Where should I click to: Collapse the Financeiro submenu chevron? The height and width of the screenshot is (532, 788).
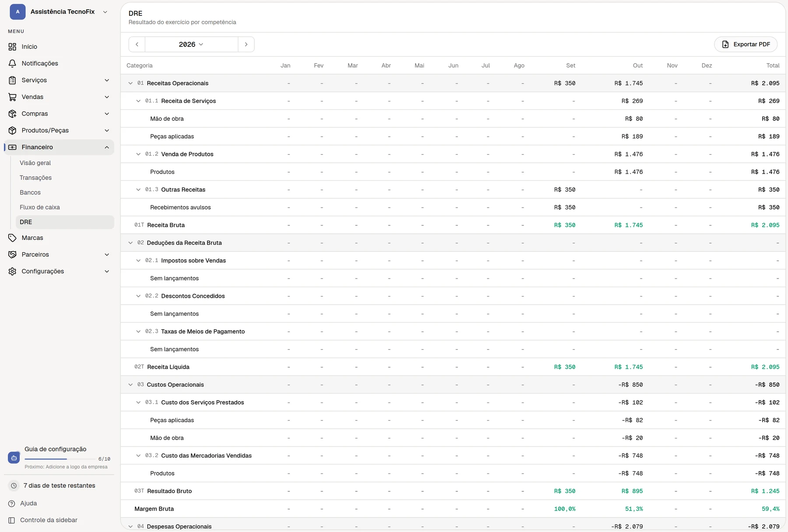click(107, 147)
